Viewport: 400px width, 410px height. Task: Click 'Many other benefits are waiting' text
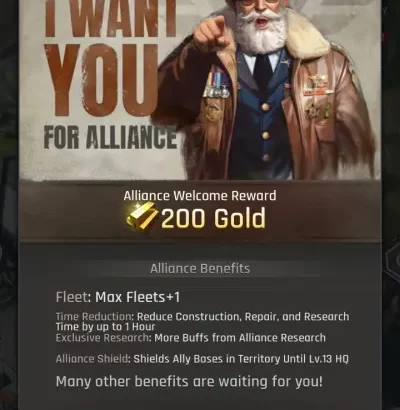[189, 382]
